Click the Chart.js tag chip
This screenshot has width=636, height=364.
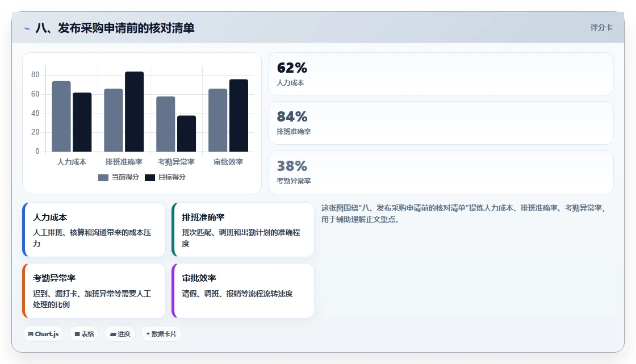[43, 334]
